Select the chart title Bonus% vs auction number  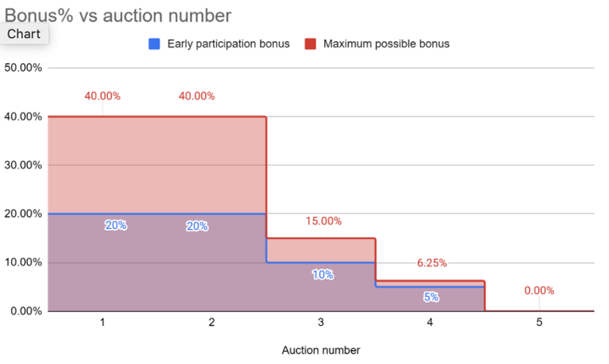(117, 15)
